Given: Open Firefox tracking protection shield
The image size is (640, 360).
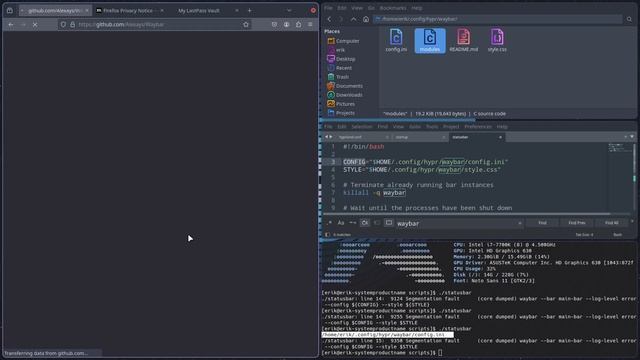Looking at the screenshot, I should tap(63, 24).
